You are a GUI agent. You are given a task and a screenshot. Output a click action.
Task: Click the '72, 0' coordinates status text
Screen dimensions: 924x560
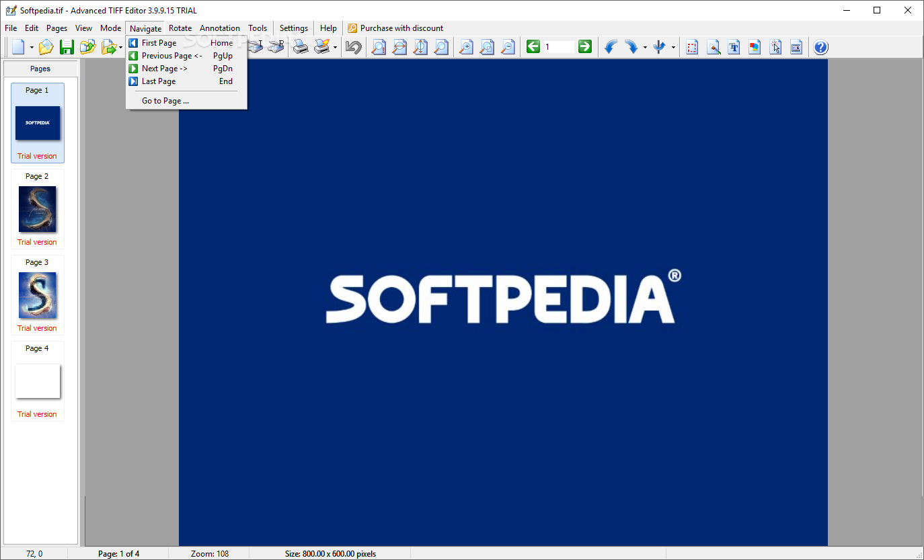pos(34,554)
